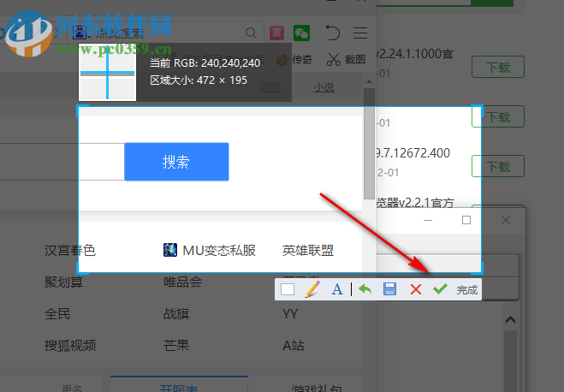Open the red 票 ticket icon
Screen dimensions: 564x392
click(x=276, y=33)
